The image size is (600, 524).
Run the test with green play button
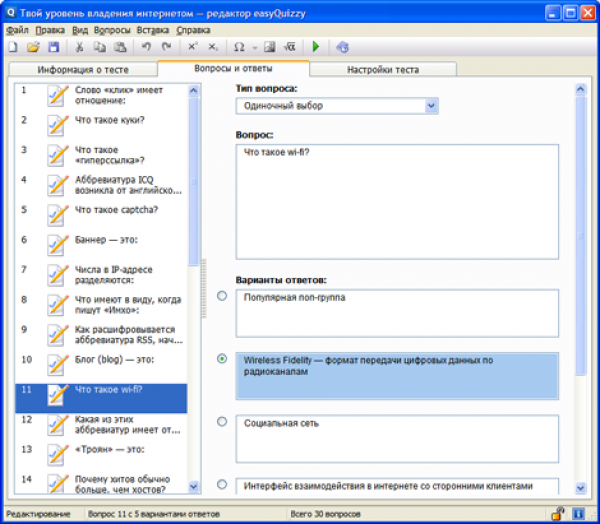coord(316,47)
